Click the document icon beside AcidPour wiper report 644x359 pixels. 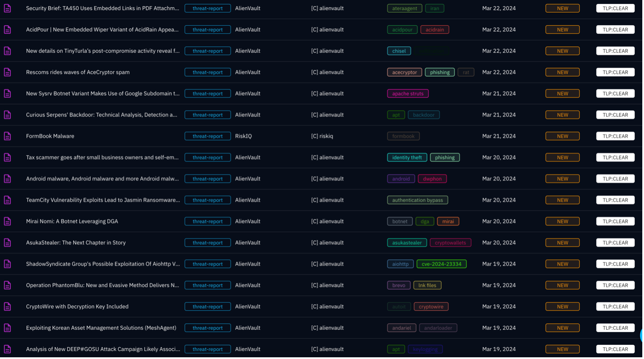pos(7,30)
